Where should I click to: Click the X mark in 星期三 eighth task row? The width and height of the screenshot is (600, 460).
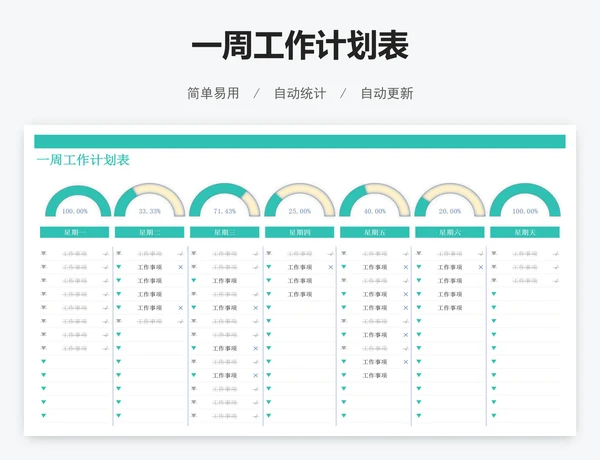pos(256,348)
